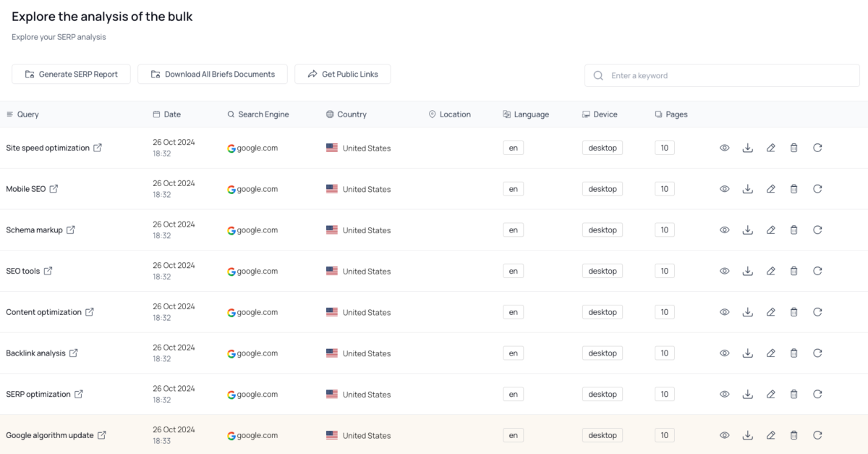Download the SEO tools row

(x=748, y=271)
